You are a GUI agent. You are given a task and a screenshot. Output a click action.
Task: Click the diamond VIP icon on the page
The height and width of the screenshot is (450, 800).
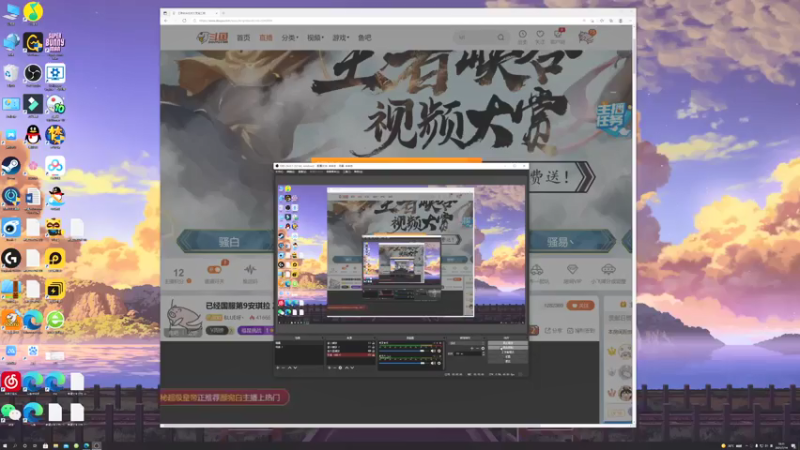click(x=572, y=269)
